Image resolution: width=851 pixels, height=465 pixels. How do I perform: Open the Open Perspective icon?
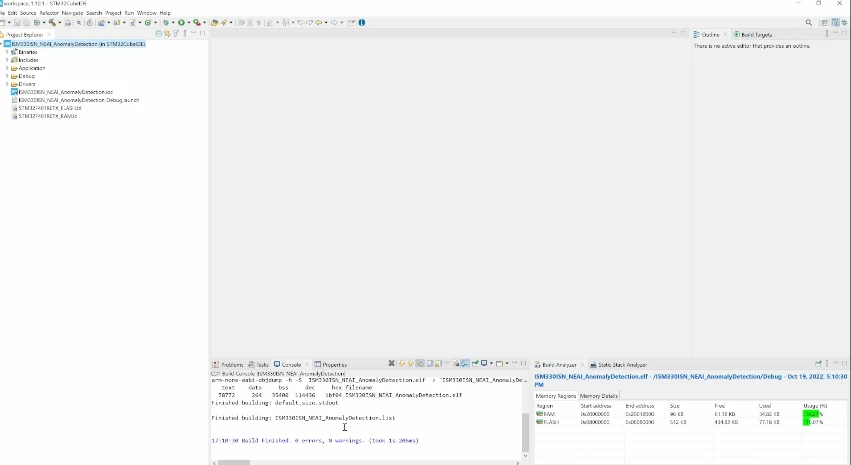pyautogui.click(x=824, y=22)
